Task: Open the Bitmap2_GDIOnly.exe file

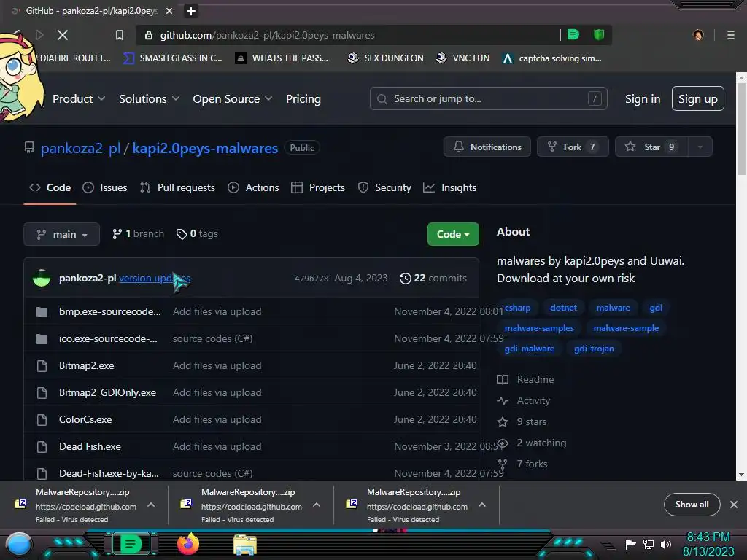Action: (108, 392)
